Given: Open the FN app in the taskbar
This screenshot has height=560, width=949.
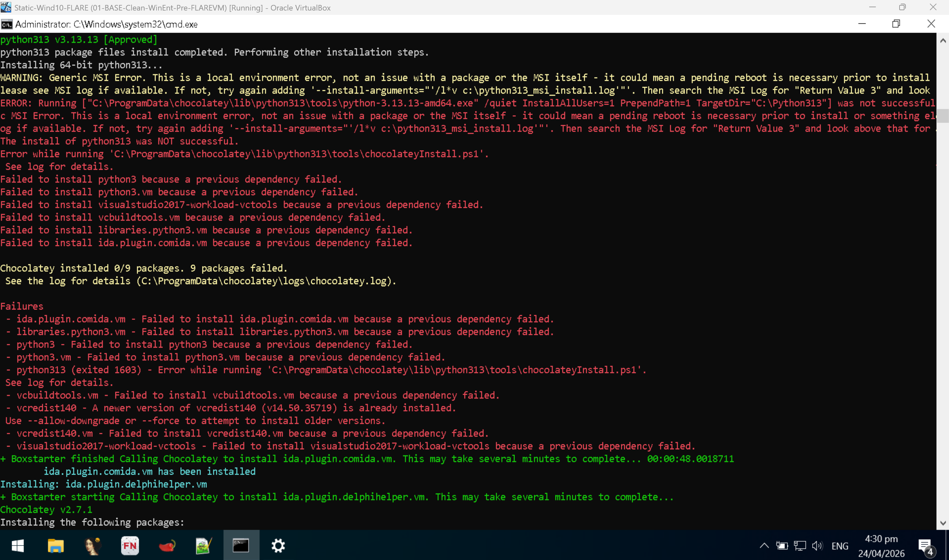Looking at the screenshot, I should (130, 545).
